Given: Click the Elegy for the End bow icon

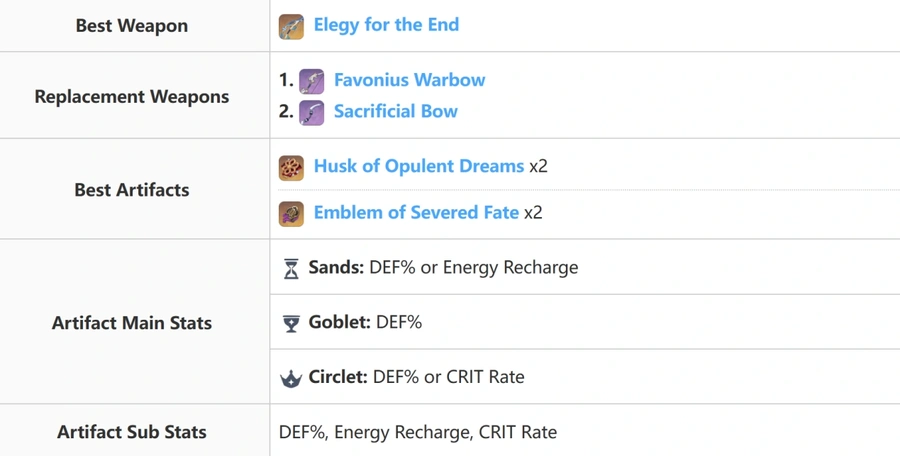Looking at the screenshot, I should point(291,26).
